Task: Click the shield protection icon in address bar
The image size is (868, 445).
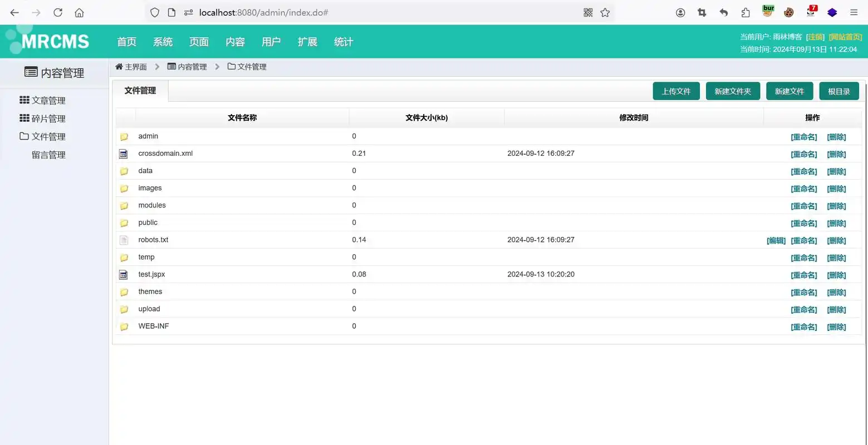Action: pos(154,12)
